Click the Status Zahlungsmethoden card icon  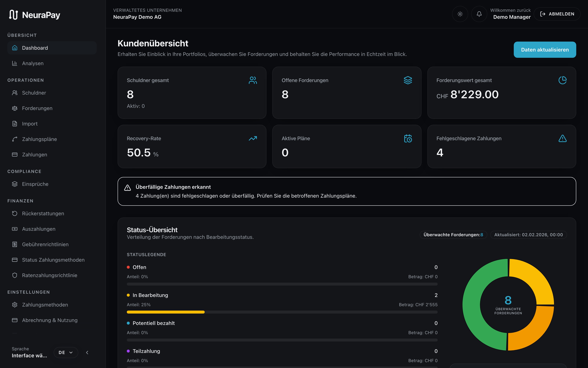pyautogui.click(x=15, y=260)
